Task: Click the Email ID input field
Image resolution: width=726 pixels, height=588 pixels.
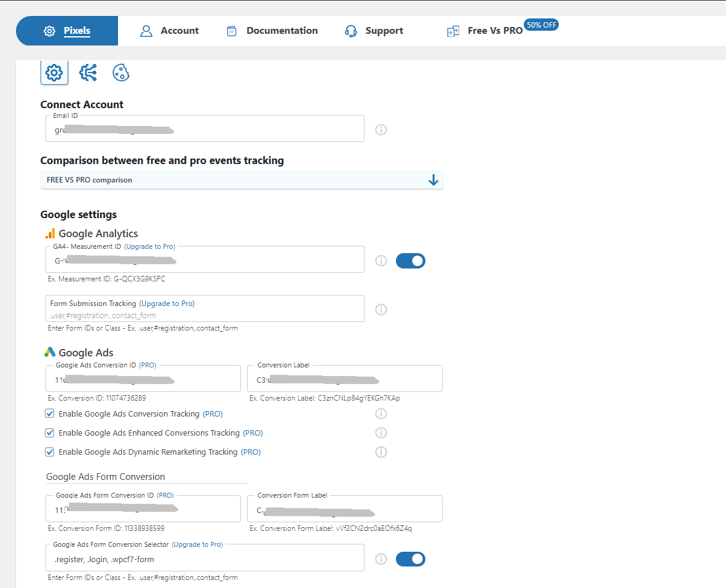Action: point(205,128)
